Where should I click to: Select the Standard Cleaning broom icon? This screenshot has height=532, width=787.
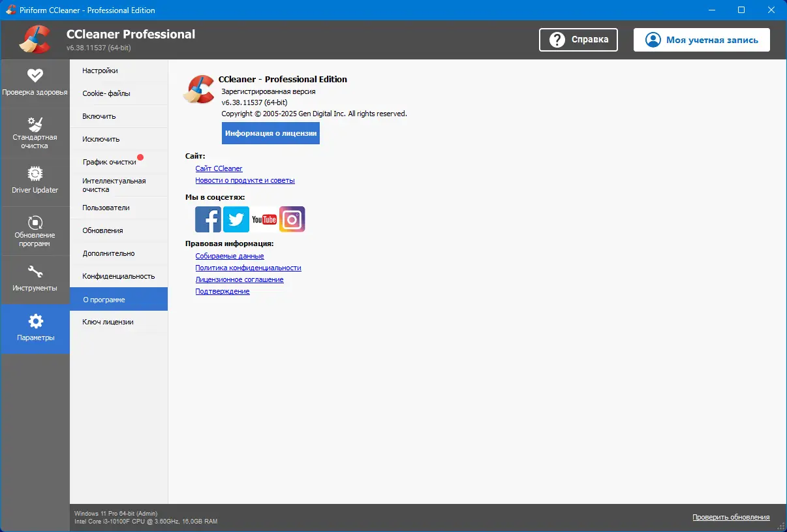(35, 124)
